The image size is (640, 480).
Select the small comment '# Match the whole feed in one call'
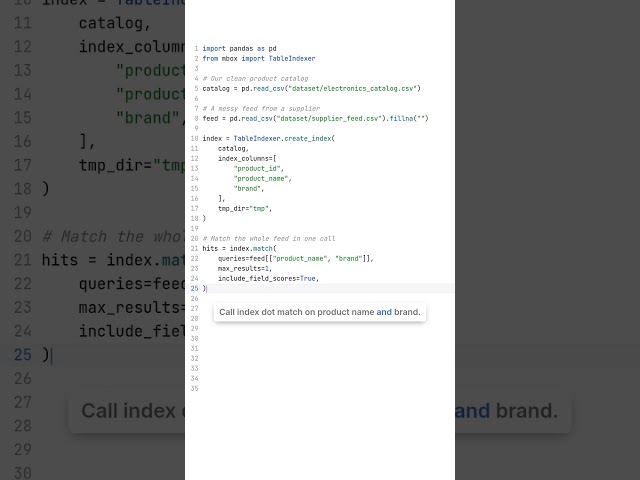pyautogui.click(x=269, y=238)
